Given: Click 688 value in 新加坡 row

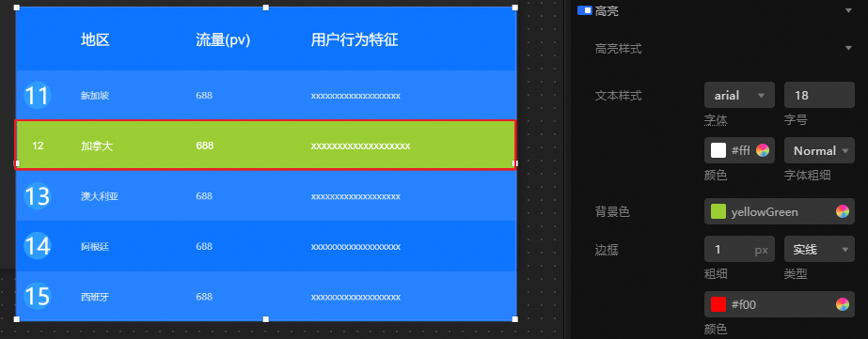Looking at the screenshot, I should [204, 96].
